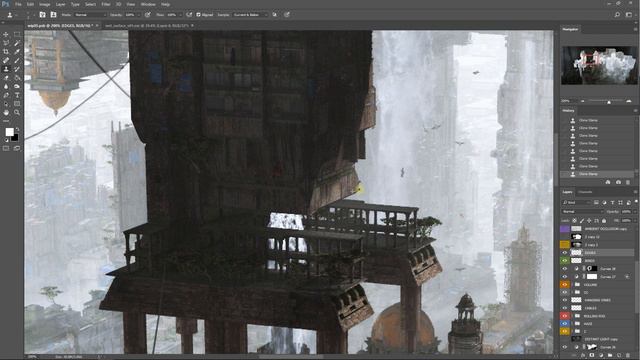This screenshot has width=640, height=360.
Task: Toggle the Aligned checkbox
Action: [198, 15]
